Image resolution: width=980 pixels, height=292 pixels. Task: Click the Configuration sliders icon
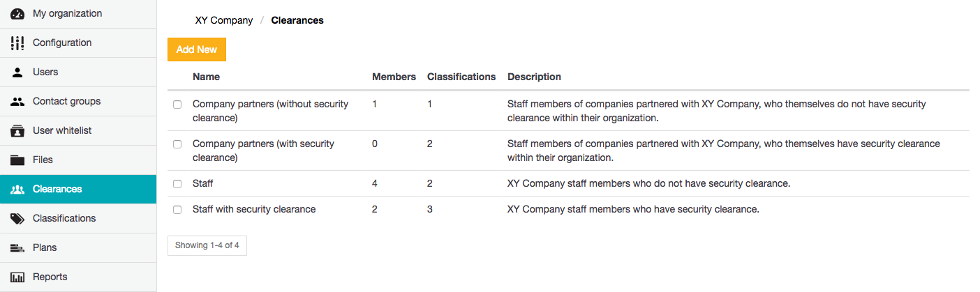18,43
